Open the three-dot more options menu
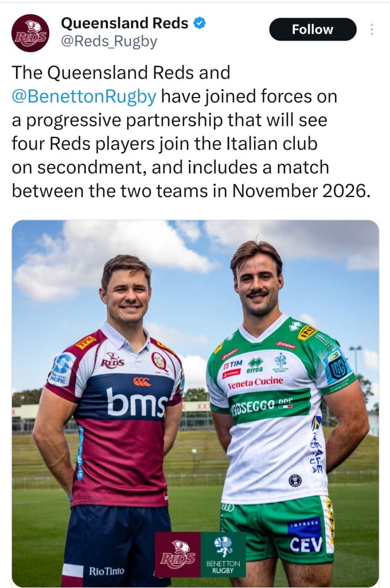 pos(372,29)
